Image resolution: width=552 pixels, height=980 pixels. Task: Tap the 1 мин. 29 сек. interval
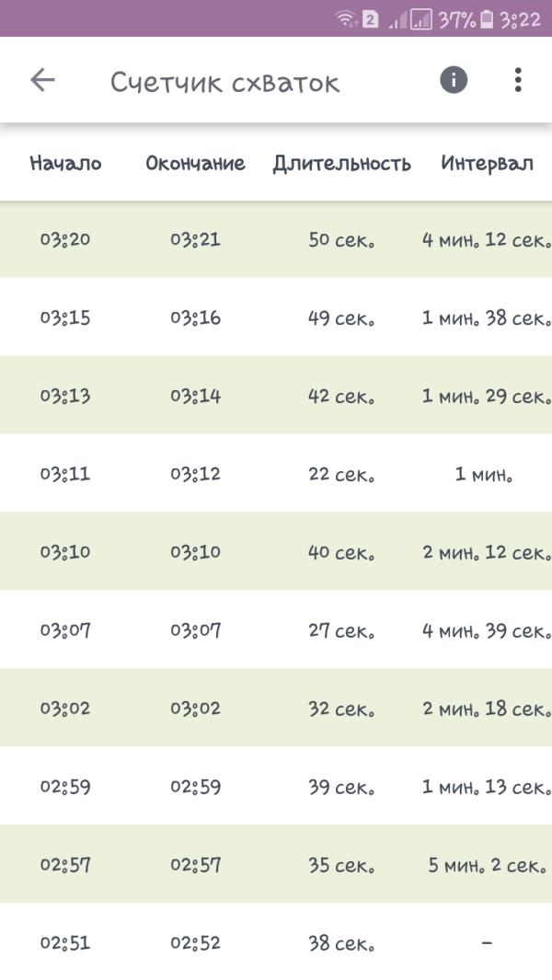[487, 397]
